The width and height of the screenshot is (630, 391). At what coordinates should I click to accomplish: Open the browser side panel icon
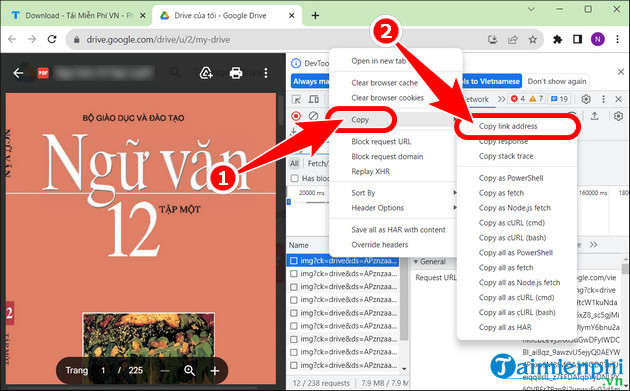click(577, 39)
